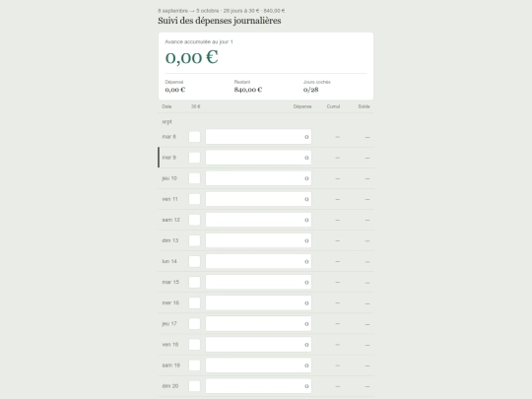
Task: Select the mer 16 expense field
Action: 258,302
